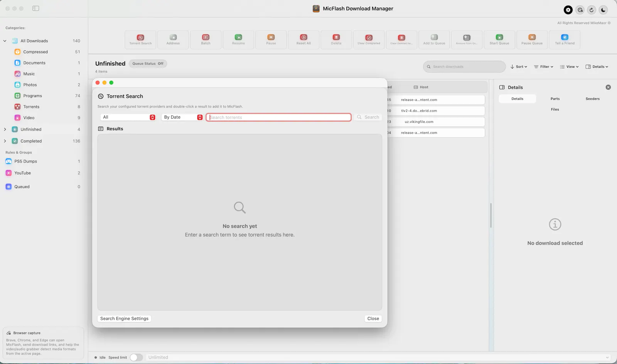Click the Search torrents input field

[x=279, y=117]
